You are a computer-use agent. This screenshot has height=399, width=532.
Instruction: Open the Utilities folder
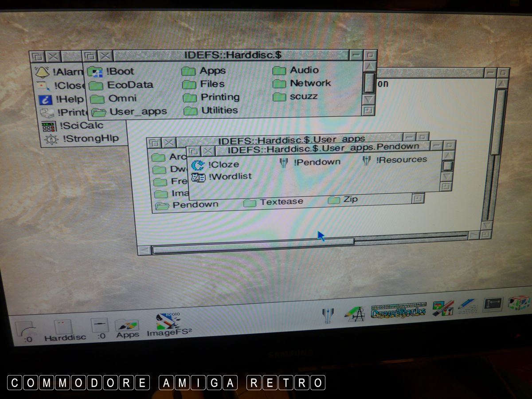pyautogui.click(x=190, y=111)
